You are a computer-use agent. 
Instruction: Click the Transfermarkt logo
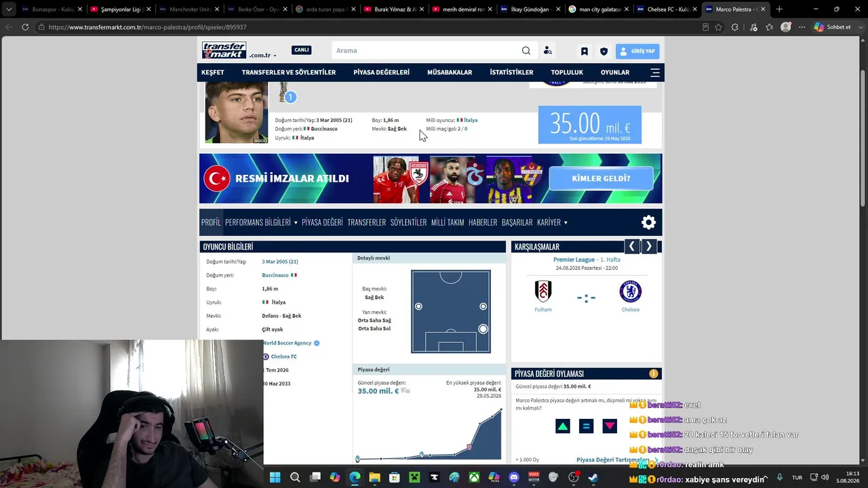tap(224, 50)
